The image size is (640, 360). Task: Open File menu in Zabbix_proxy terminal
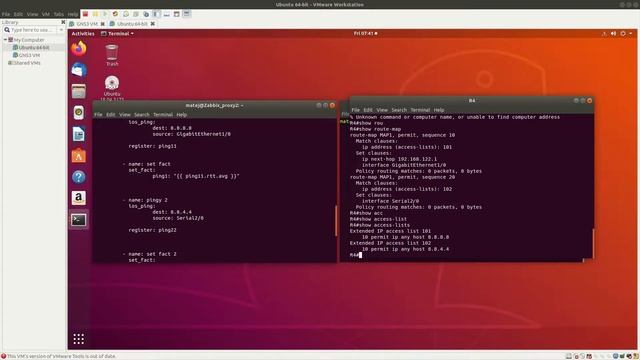click(98, 115)
